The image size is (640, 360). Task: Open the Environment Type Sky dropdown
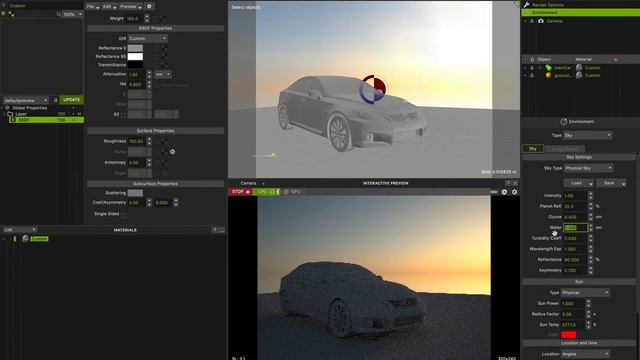[x=587, y=135]
